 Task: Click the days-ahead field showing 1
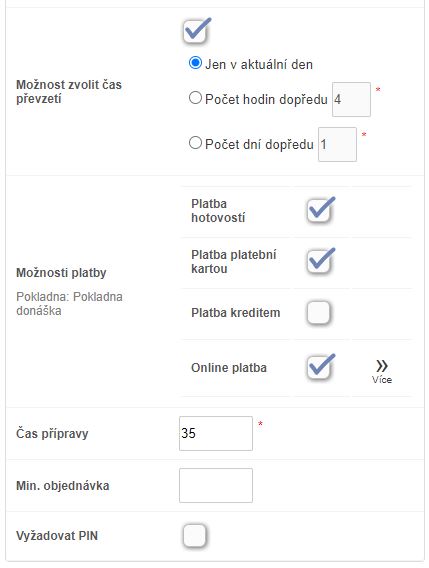tap(337, 144)
